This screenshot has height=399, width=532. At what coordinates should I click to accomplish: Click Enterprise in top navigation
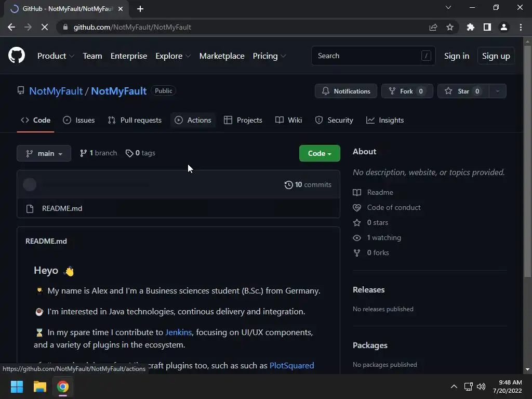pos(129,56)
